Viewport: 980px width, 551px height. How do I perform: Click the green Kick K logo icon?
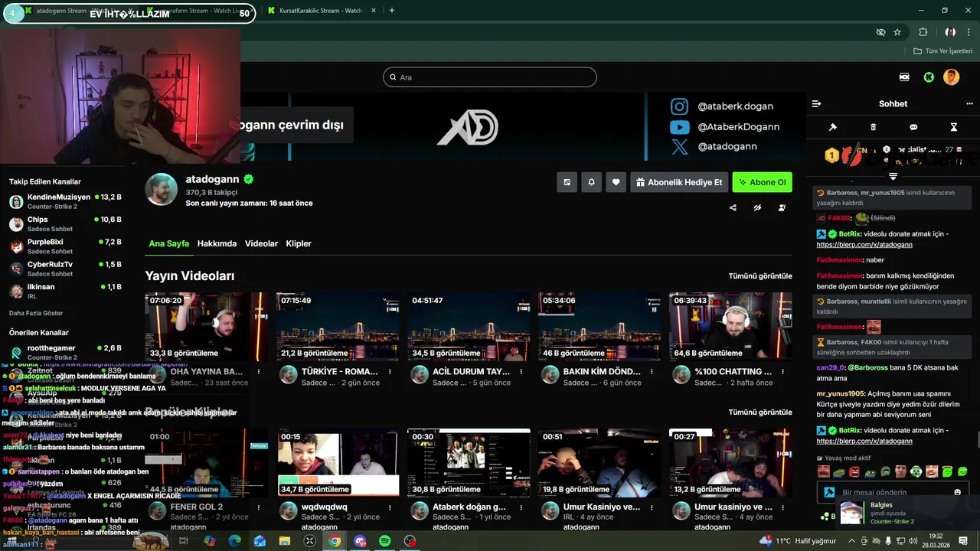929,77
